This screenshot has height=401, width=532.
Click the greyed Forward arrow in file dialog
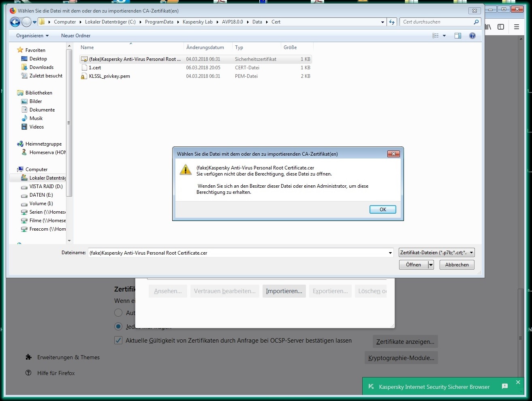(26, 22)
